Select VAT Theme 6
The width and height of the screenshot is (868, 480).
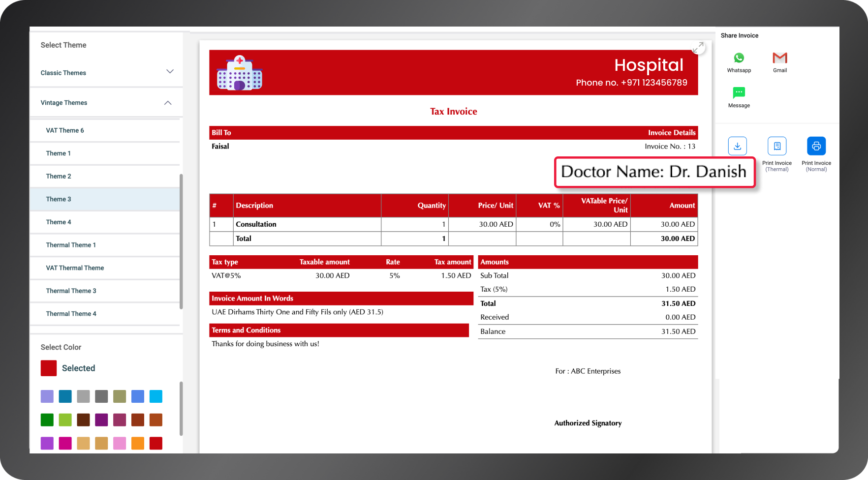click(105, 130)
